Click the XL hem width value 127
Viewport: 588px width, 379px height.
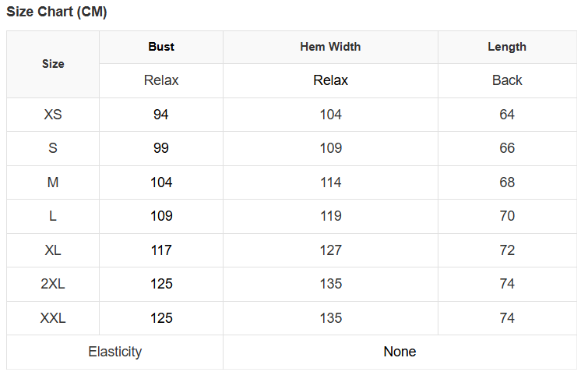pyautogui.click(x=330, y=250)
